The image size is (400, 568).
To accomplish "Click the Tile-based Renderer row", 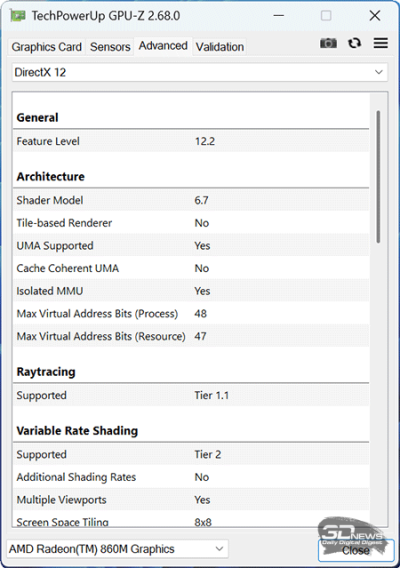I will pyautogui.click(x=191, y=223).
